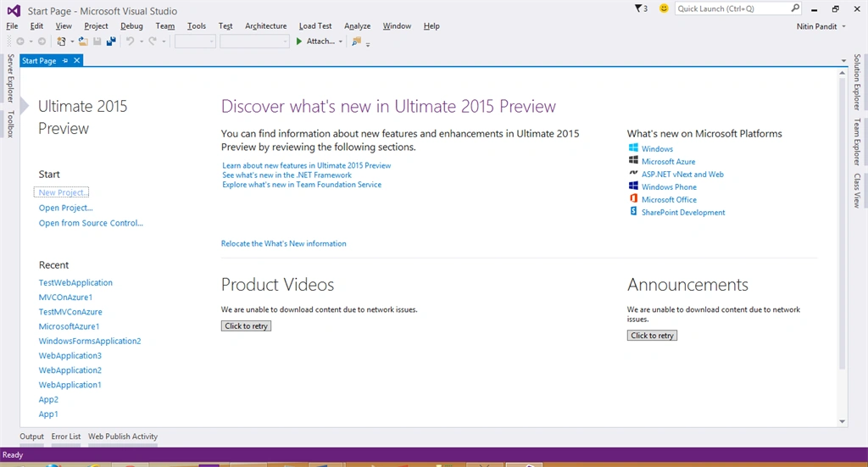Click retry under Product Videos
The image size is (868, 467).
[x=247, y=326]
